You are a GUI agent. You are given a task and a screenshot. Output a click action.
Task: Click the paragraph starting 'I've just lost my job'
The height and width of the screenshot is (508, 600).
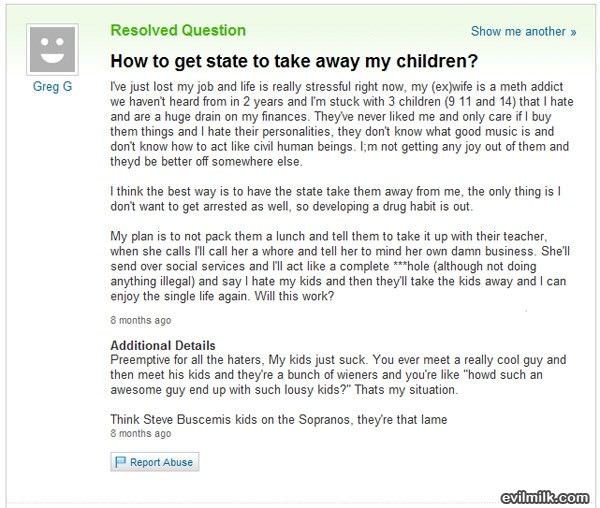[x=342, y=124]
